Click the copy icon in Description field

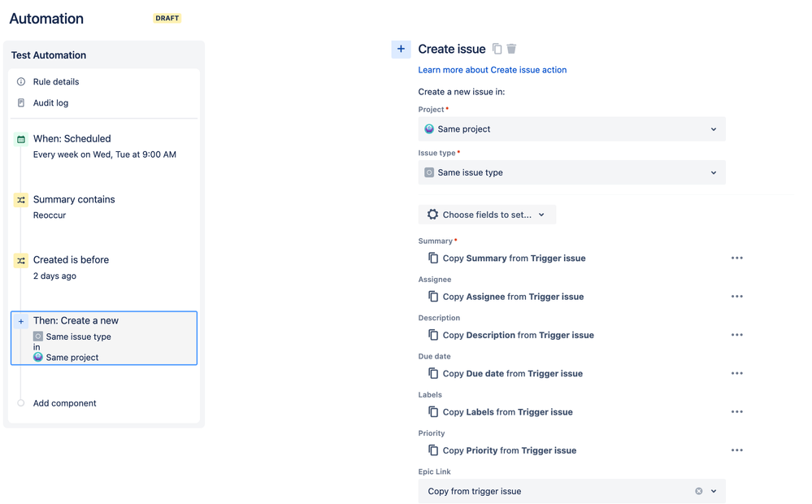tap(433, 335)
